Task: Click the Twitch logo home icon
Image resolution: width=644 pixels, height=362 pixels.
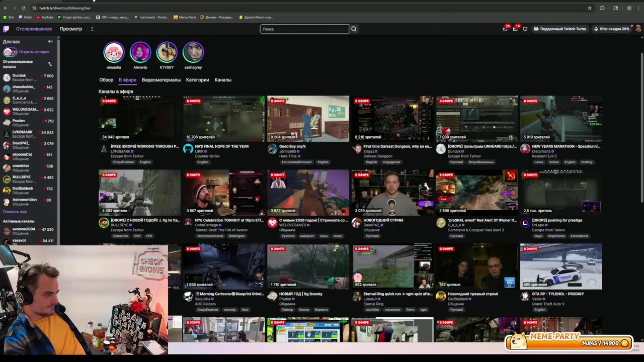Action: (6, 29)
